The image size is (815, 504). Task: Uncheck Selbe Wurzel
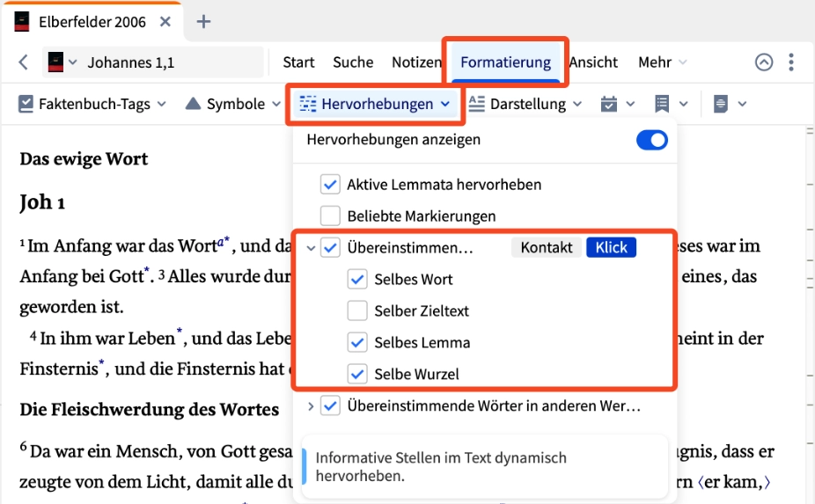point(357,374)
